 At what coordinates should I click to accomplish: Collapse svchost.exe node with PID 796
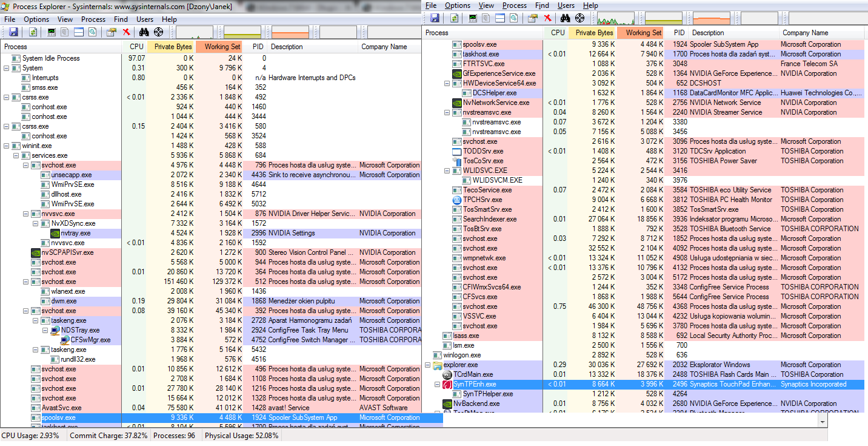point(26,165)
